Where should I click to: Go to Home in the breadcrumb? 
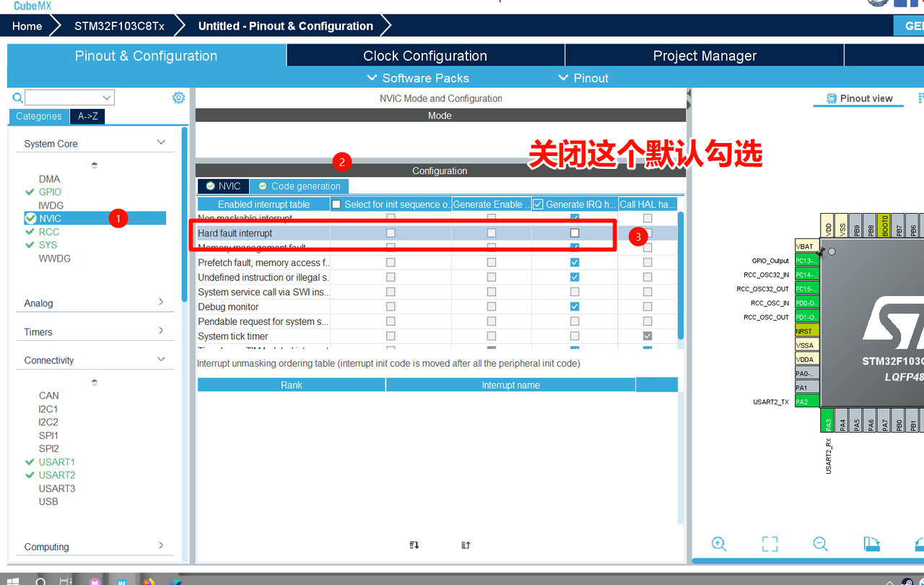tap(27, 26)
